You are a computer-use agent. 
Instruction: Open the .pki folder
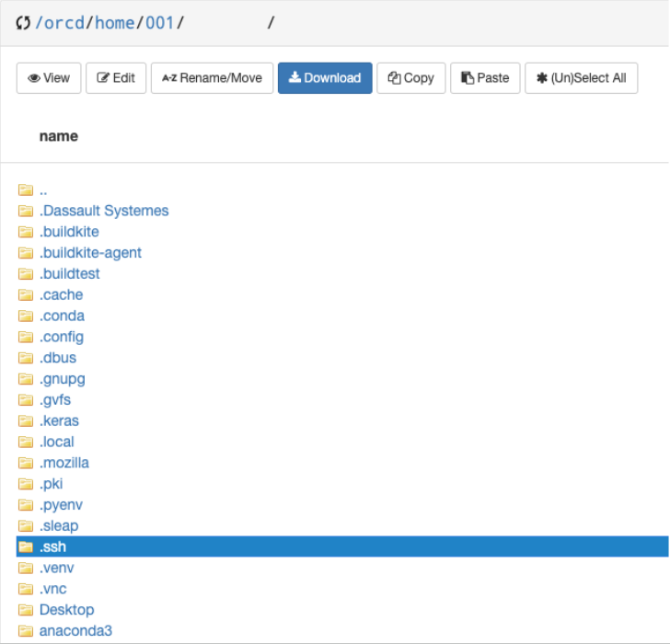(51, 484)
